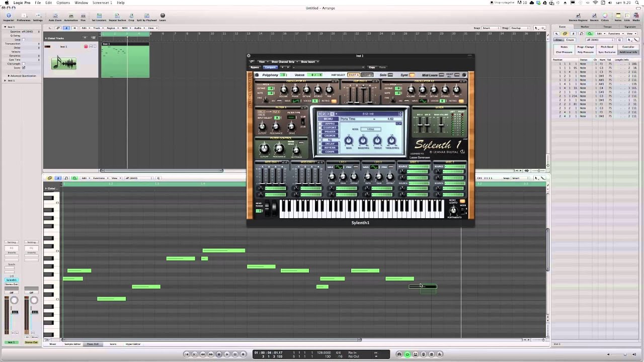Click the Copy button in plugin header
The image size is (644, 362).
(x=372, y=67)
